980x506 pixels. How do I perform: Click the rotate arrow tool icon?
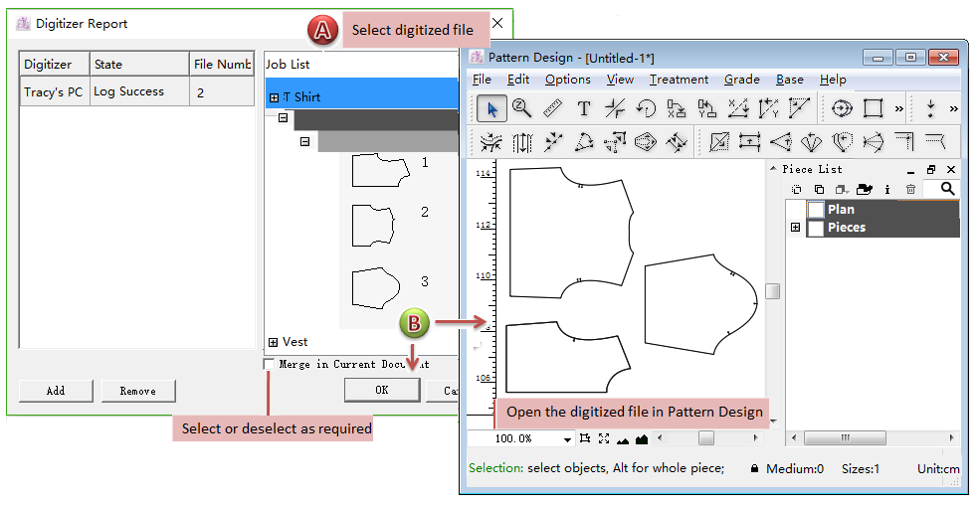(x=646, y=108)
